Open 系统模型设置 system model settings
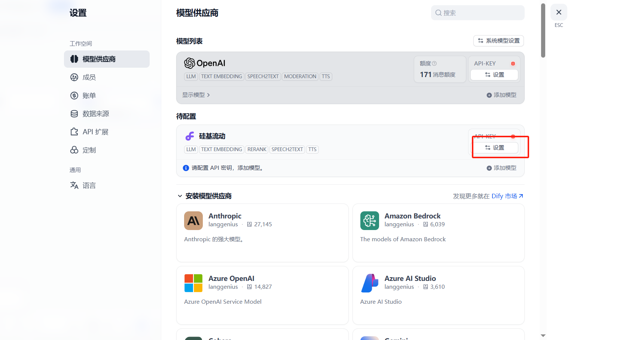The width and height of the screenshot is (644, 340). point(498,41)
